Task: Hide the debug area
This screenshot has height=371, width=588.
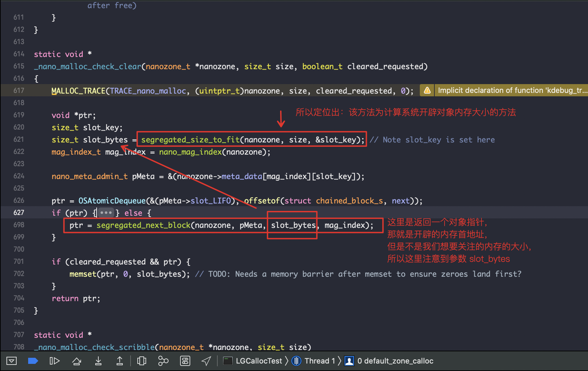Action: pos(12,361)
